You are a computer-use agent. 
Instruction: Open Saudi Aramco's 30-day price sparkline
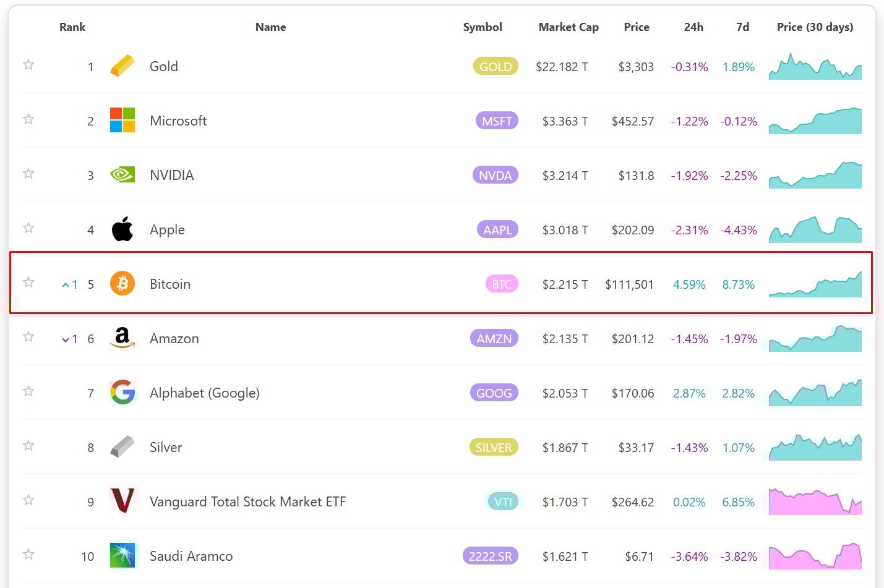pyautogui.click(x=815, y=556)
